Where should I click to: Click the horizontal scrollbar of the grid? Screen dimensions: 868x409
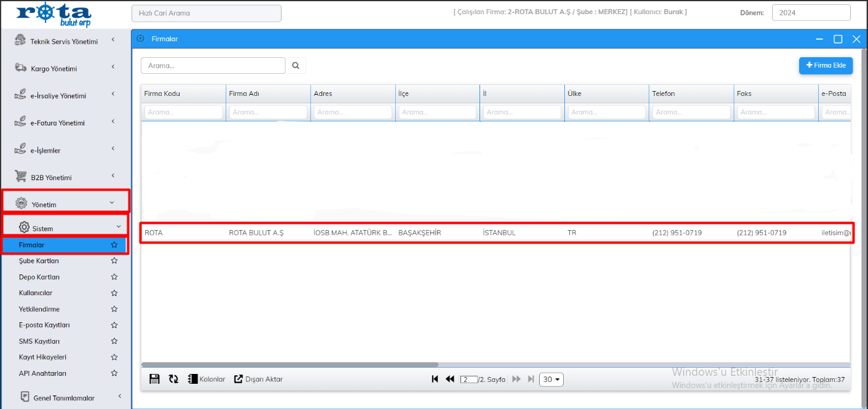click(289, 364)
